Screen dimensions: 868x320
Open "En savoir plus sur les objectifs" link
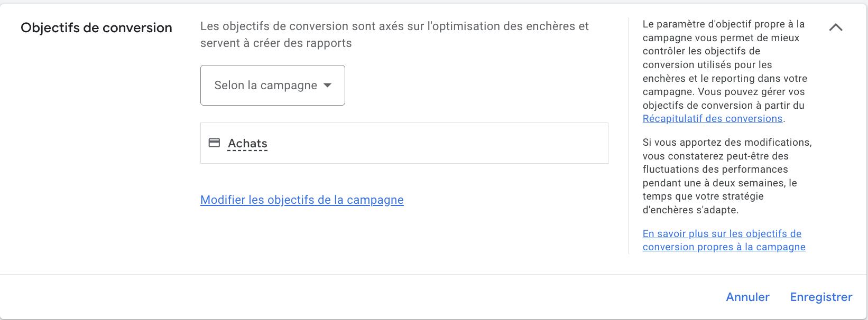point(722,234)
